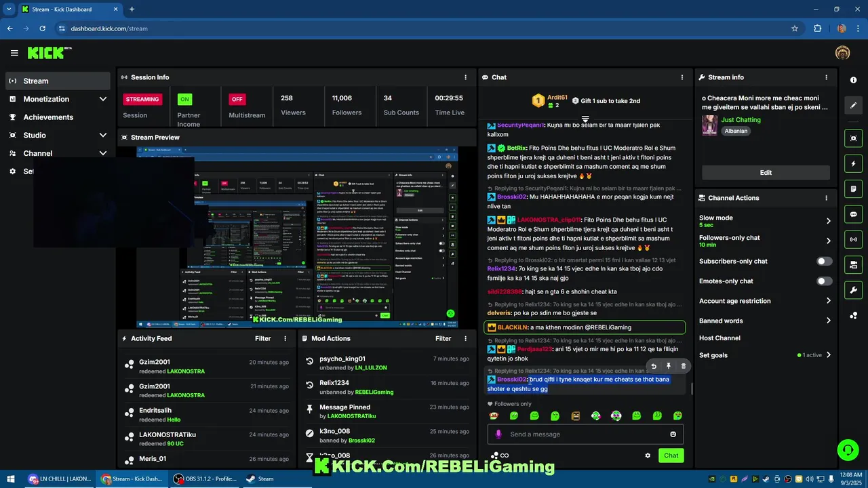Open chat settings gear icon
This screenshot has height=488, width=868.
[x=648, y=455]
